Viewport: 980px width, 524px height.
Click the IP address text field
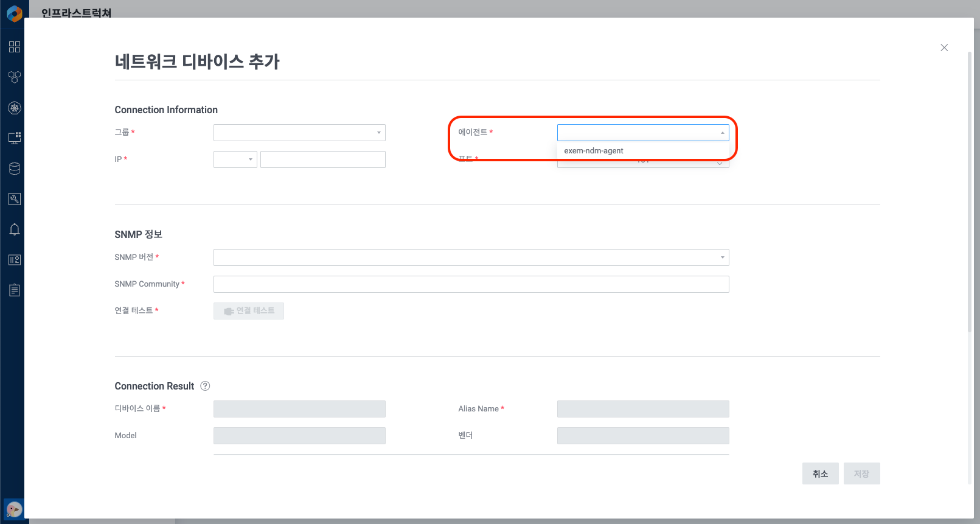point(322,159)
